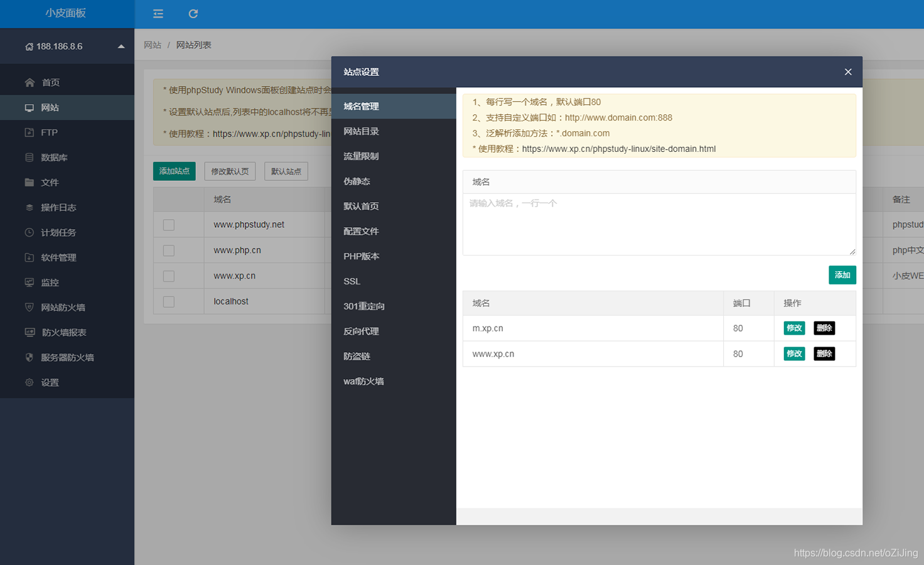This screenshot has height=565, width=924.
Task: Click the 计划任务 clock icon
Action: tap(30, 232)
